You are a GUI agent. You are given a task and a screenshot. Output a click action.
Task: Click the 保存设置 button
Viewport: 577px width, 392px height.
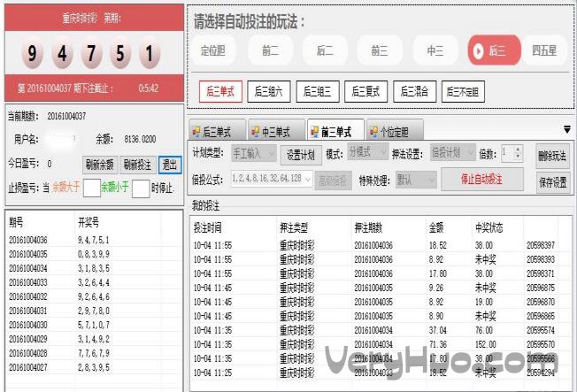click(552, 182)
